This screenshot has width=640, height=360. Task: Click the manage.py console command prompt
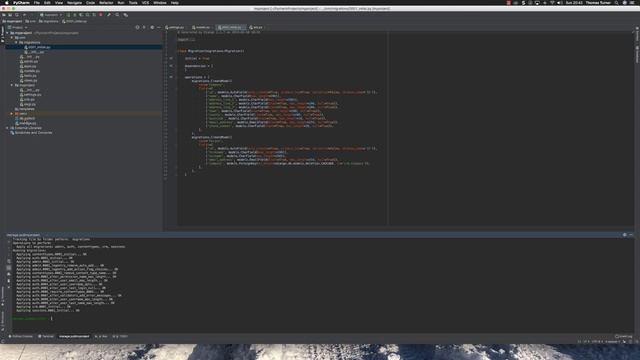(31, 318)
